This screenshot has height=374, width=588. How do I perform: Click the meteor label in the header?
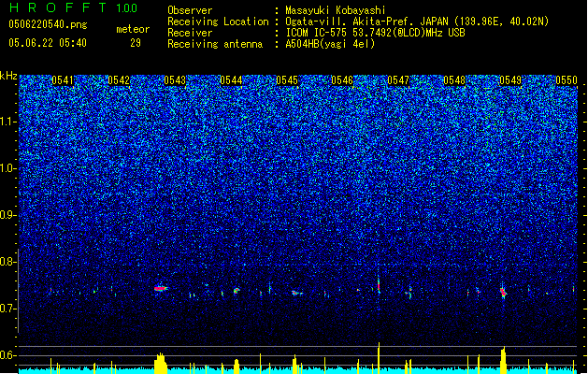click(133, 29)
